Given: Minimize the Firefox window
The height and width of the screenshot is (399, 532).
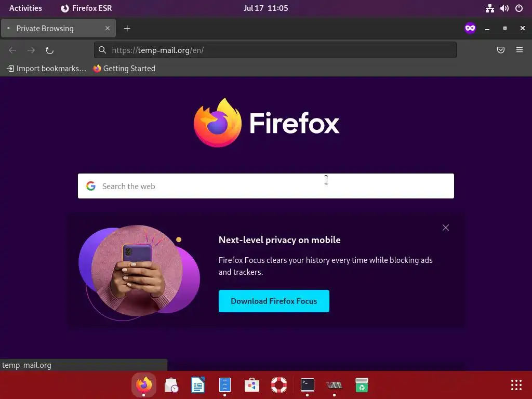Looking at the screenshot, I should pos(487,29).
